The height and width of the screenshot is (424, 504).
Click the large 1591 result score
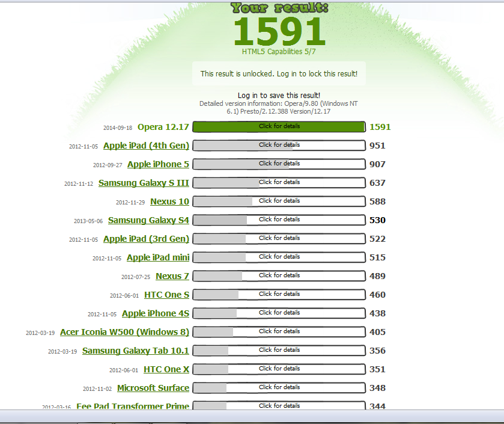279,31
